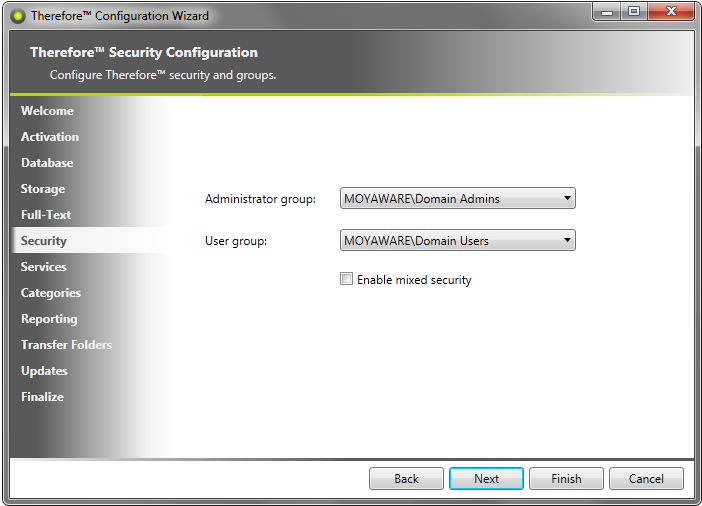This screenshot has width=702, height=506.
Task: Cancel the configuration wizard
Action: click(646, 479)
